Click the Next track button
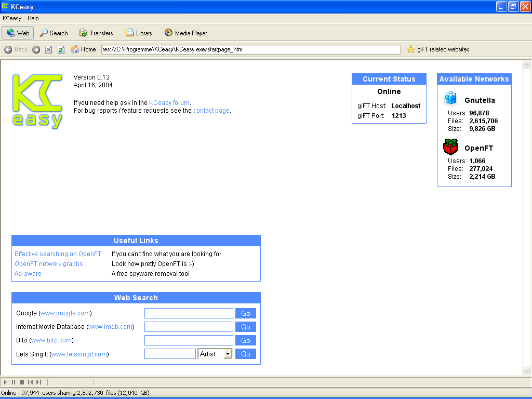Viewport: 532px width, 399px height. click(38, 382)
